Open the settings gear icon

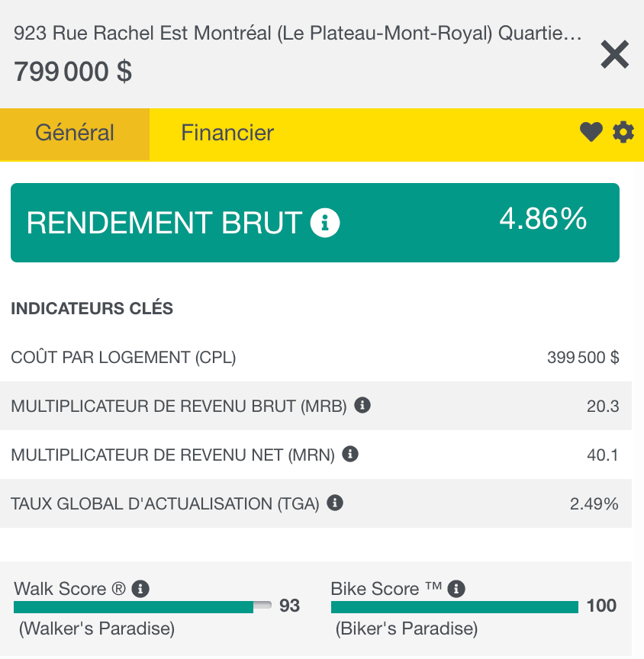[x=623, y=133]
